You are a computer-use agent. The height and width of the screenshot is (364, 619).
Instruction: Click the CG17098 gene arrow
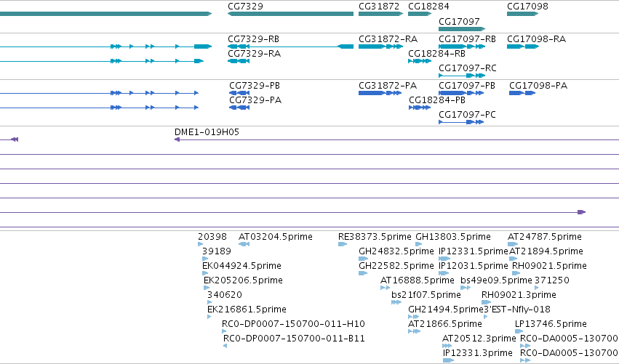click(x=523, y=14)
